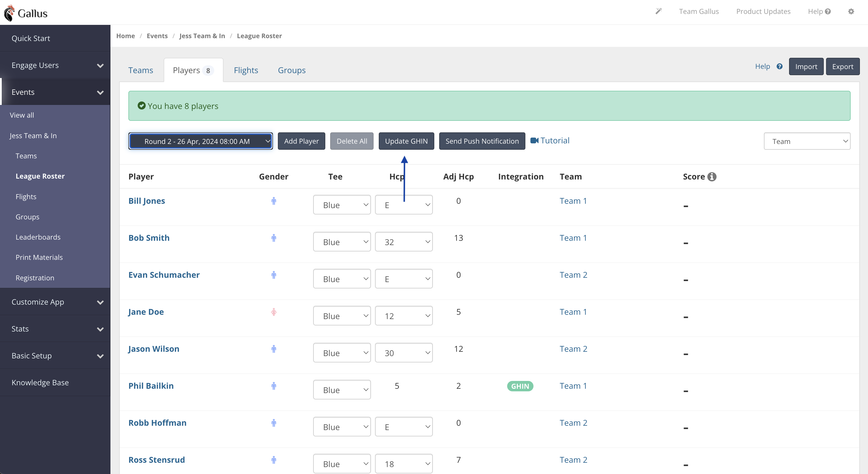Screen dimensions: 868x474
Task: Collapse the Events sidebar section
Action: (x=55, y=92)
